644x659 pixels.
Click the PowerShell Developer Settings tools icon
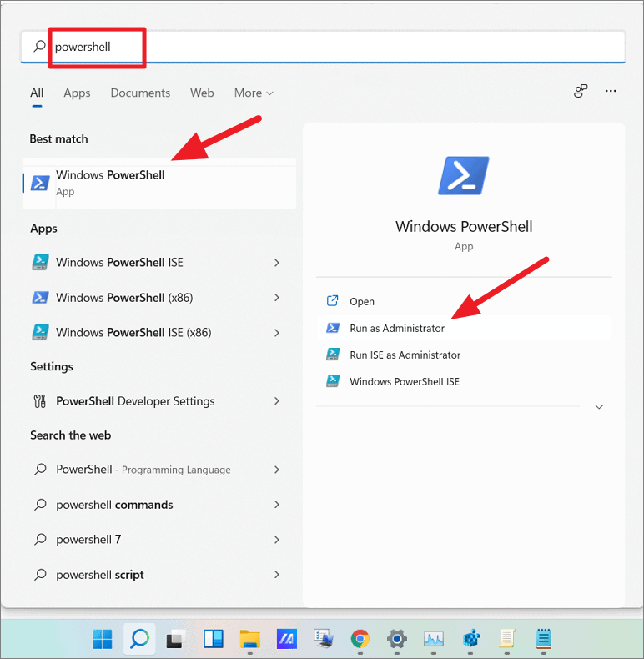40,401
